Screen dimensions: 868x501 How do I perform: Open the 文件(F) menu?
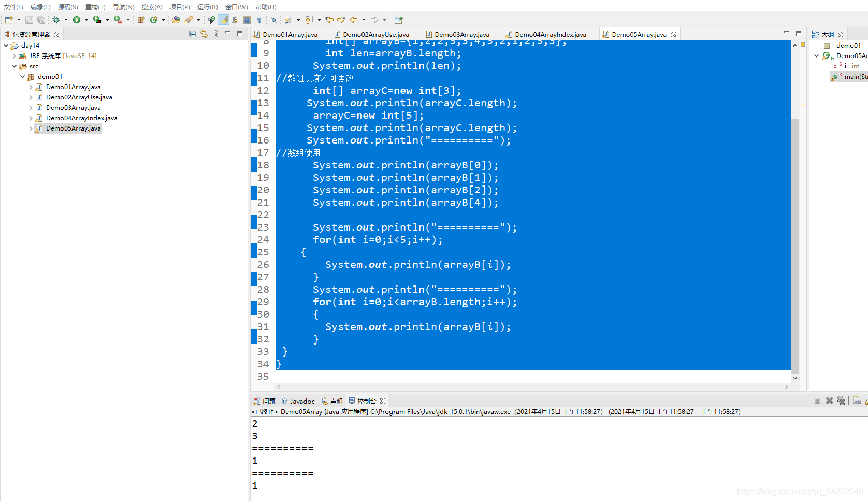tap(13, 7)
